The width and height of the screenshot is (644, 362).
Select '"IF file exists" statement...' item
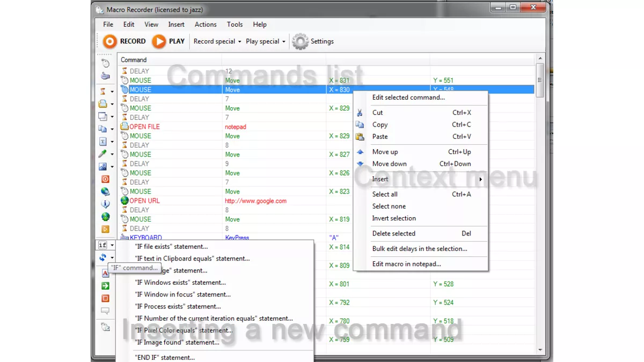tap(215, 247)
